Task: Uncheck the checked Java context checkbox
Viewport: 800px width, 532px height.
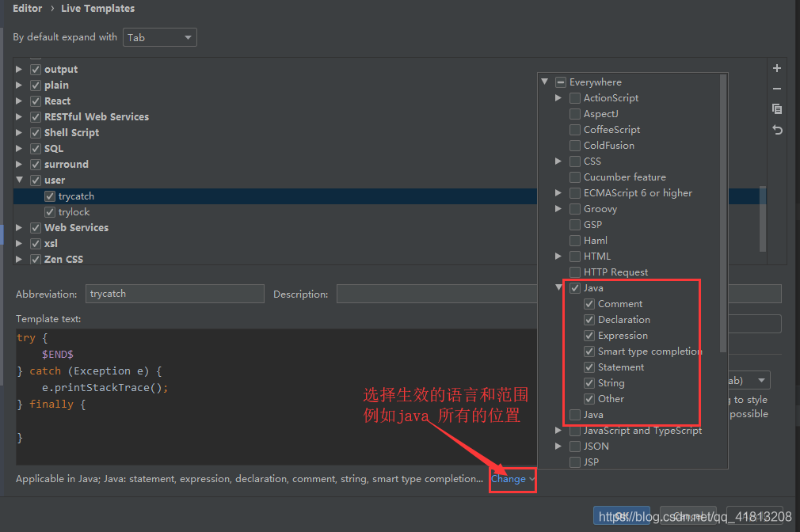Action: (x=575, y=288)
